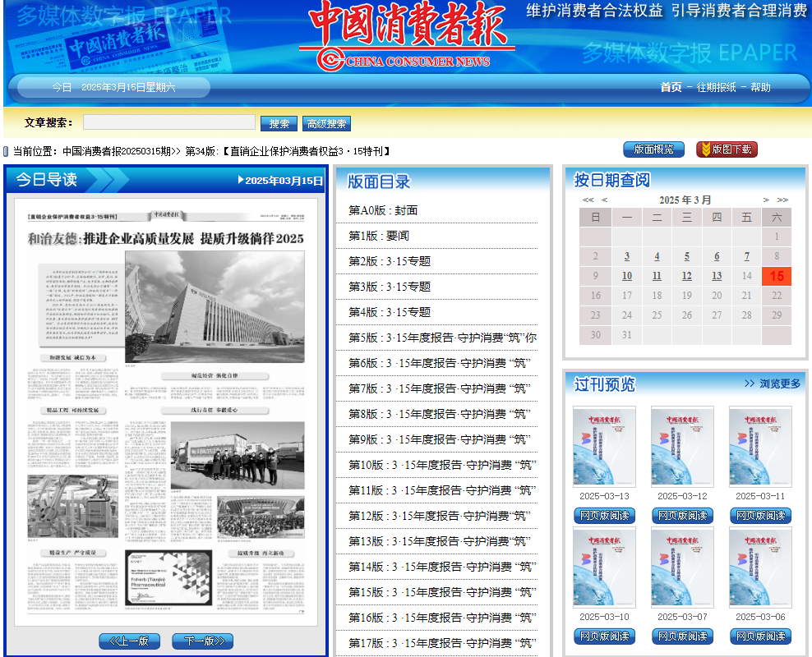Open 帮助 help page
The height and width of the screenshot is (657, 812).
click(760, 87)
